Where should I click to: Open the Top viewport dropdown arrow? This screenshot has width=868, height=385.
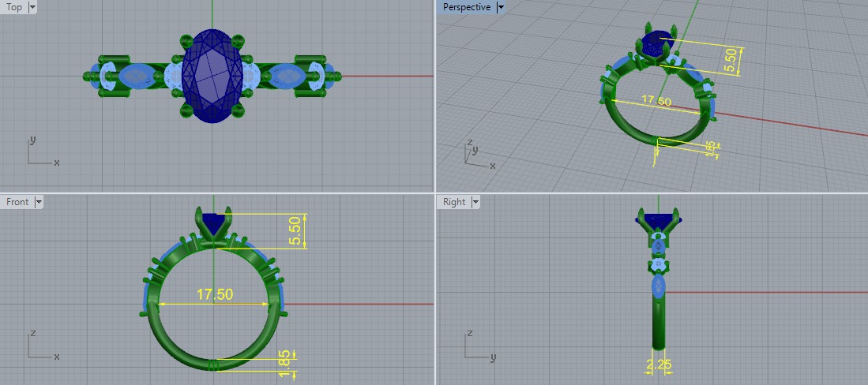click(32, 7)
